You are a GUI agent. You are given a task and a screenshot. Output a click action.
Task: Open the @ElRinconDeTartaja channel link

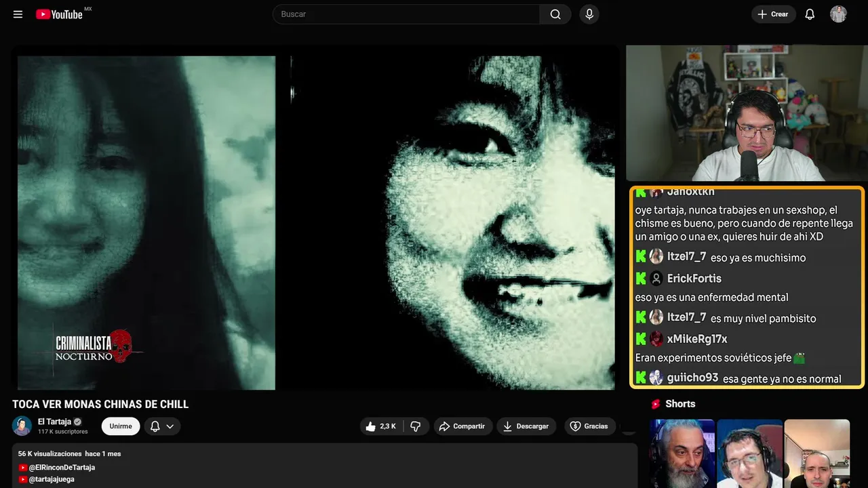tap(62, 468)
